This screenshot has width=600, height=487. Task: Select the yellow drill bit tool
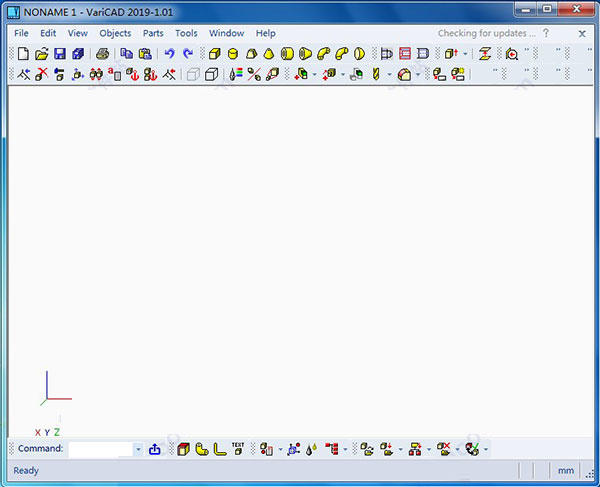point(376,74)
